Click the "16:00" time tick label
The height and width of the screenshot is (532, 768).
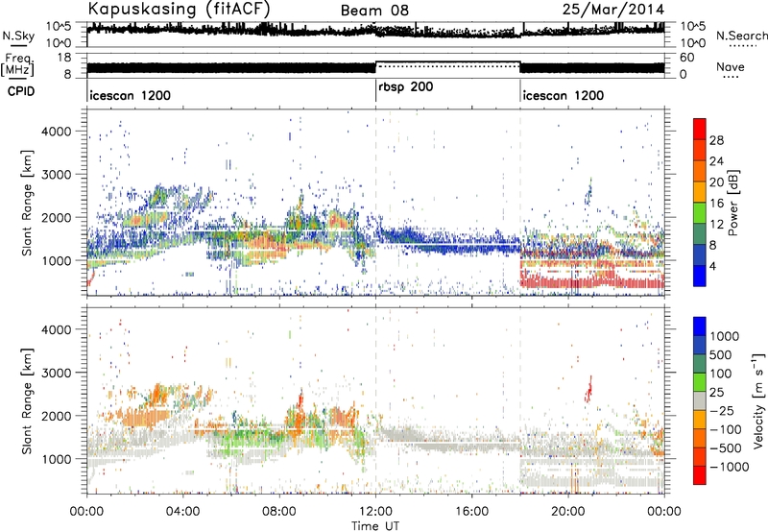point(471,512)
